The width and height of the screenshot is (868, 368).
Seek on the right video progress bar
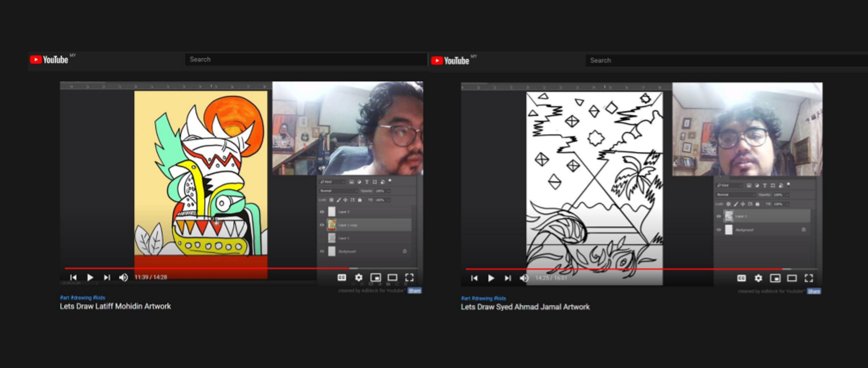(642, 269)
